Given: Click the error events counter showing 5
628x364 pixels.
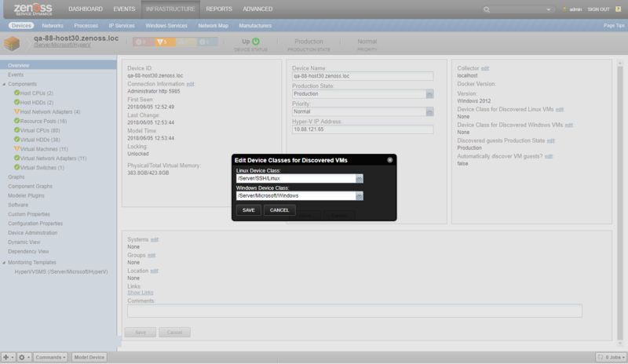Looking at the screenshot, I should click(165, 42).
